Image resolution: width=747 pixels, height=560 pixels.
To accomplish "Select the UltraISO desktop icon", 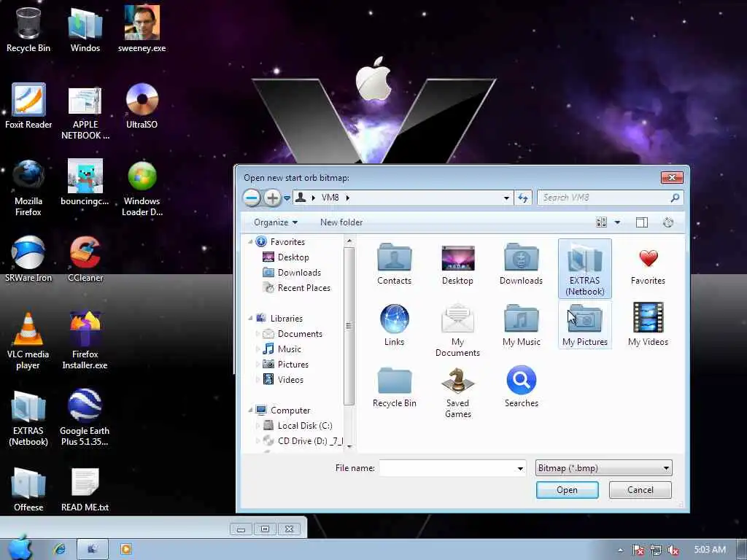I will (x=142, y=106).
